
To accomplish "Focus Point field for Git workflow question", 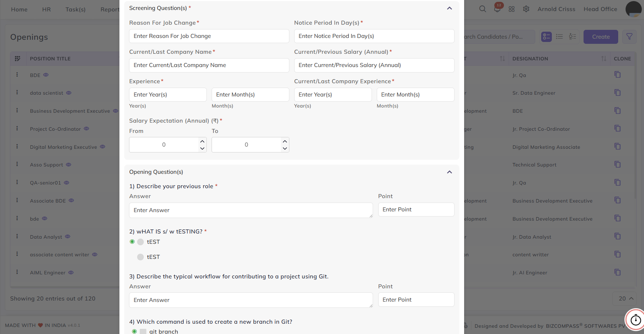I will click(416, 300).
